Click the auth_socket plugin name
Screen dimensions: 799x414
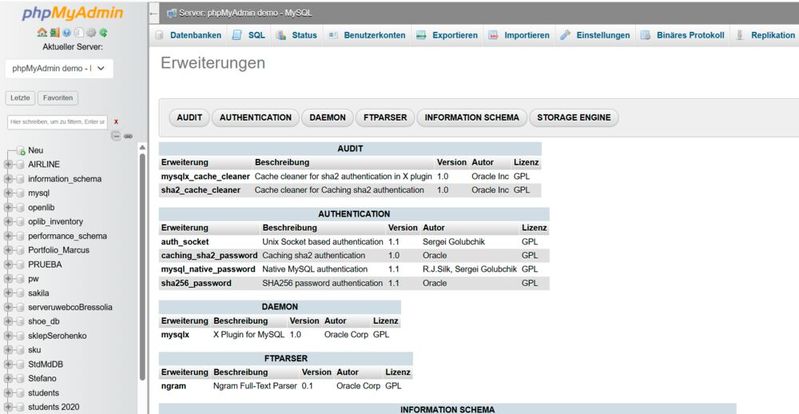click(x=185, y=242)
